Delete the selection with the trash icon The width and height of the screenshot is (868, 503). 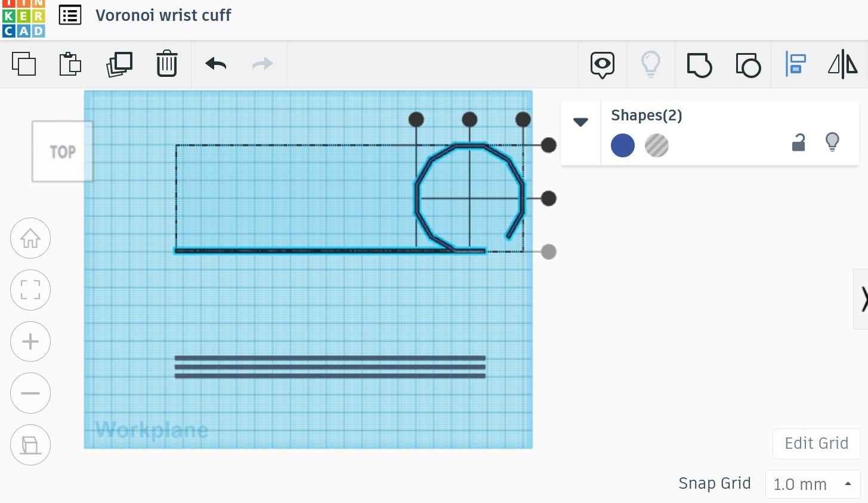[x=166, y=64]
